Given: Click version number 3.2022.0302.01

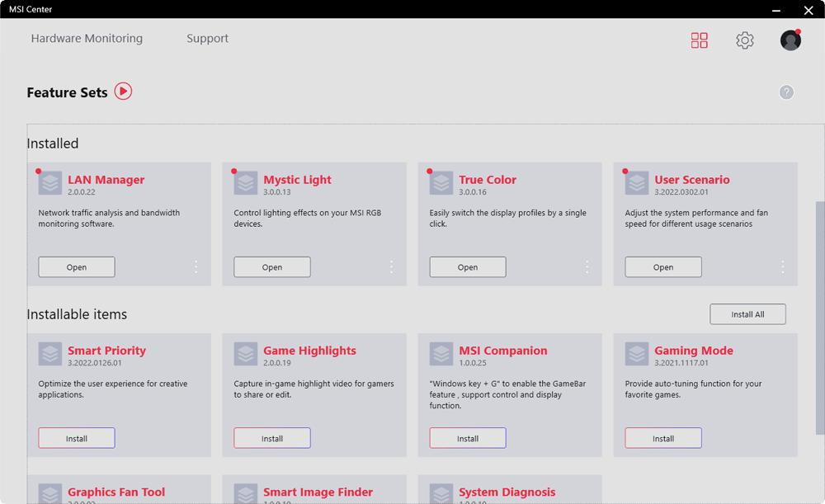Looking at the screenshot, I should [681, 192].
